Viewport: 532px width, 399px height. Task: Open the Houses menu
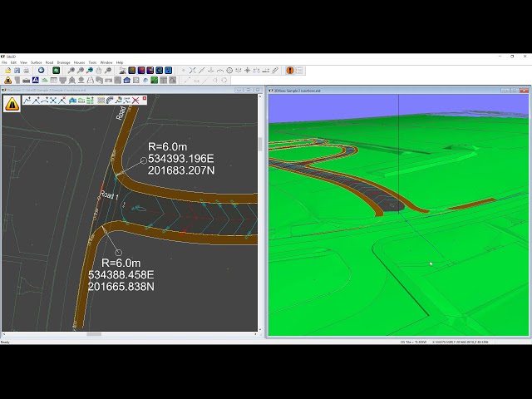point(80,63)
